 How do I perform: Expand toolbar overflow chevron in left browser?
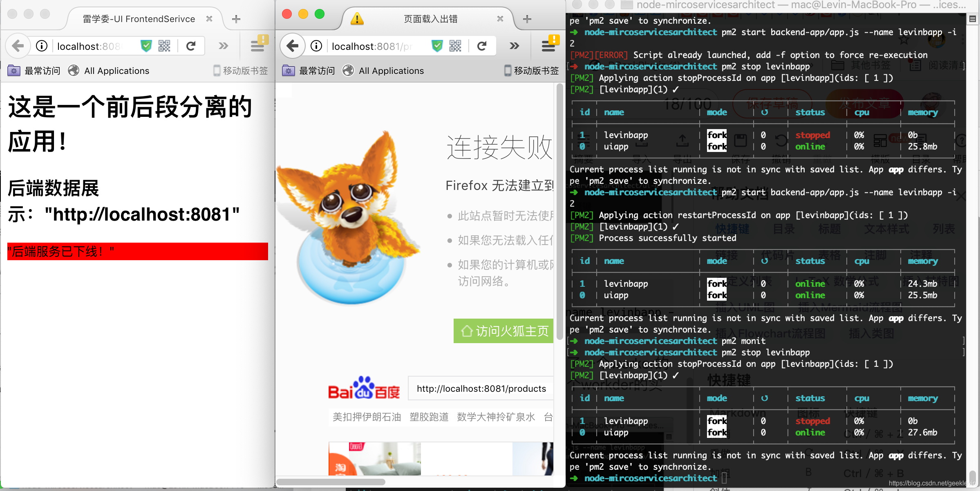tap(223, 46)
